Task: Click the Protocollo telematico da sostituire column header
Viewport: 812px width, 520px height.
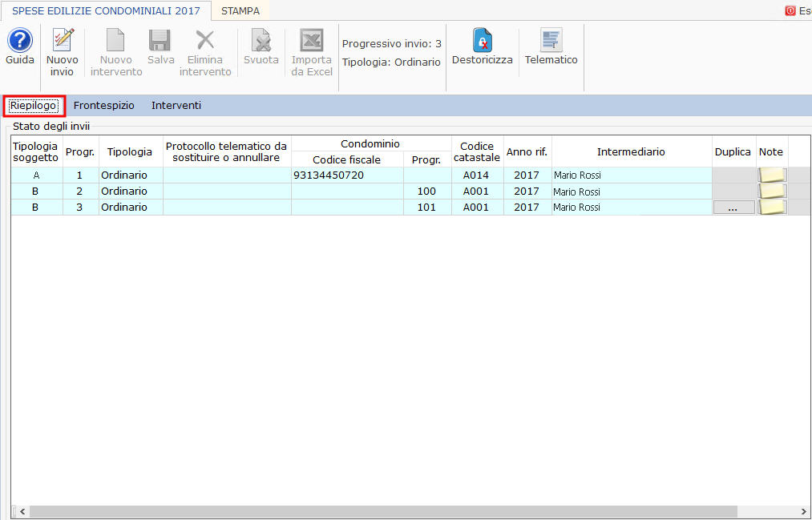Action: point(227,151)
